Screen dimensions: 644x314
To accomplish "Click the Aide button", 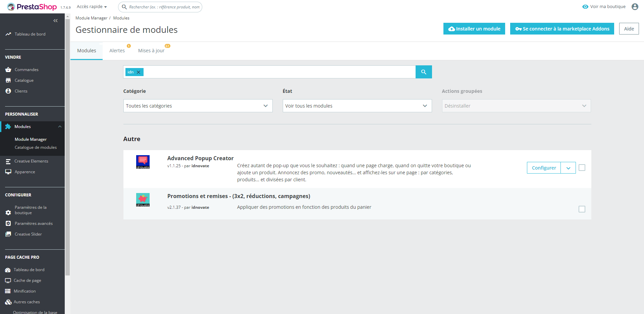I will [629, 29].
